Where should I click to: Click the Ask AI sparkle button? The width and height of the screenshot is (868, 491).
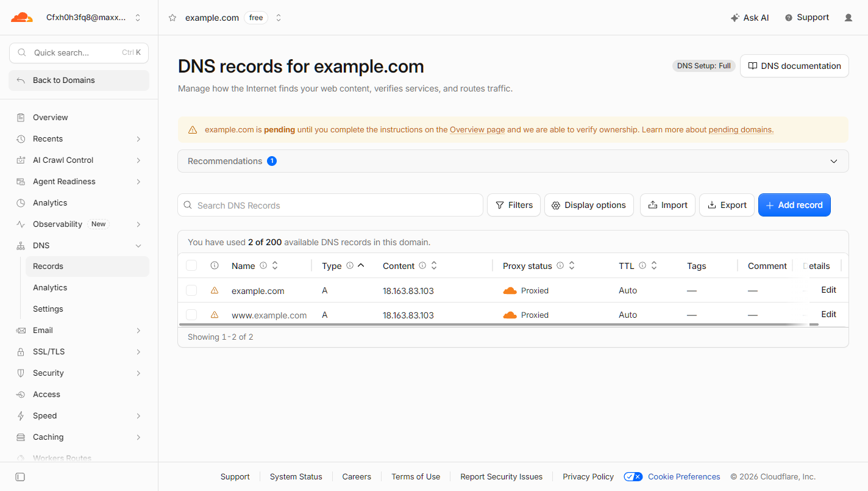click(750, 18)
